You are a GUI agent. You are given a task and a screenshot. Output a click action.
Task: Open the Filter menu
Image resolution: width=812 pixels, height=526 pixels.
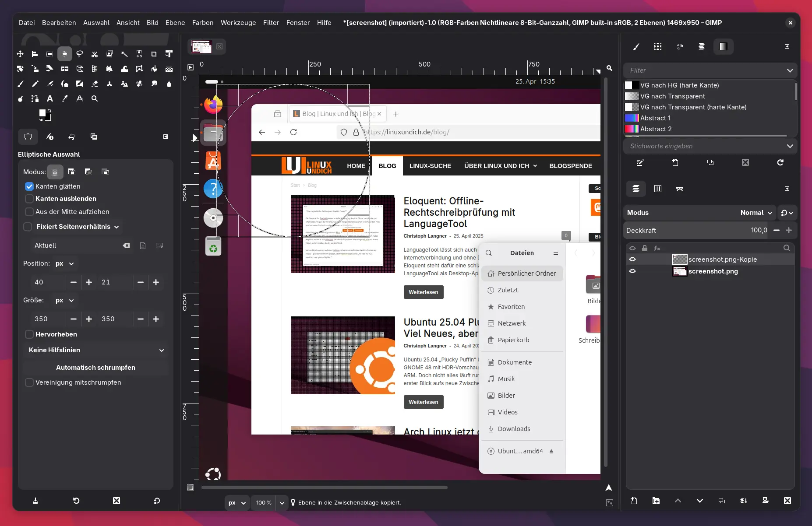(271, 23)
